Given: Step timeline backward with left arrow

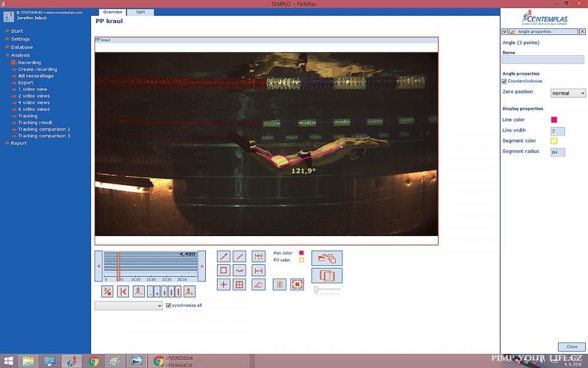Looking at the screenshot, I should (99, 266).
